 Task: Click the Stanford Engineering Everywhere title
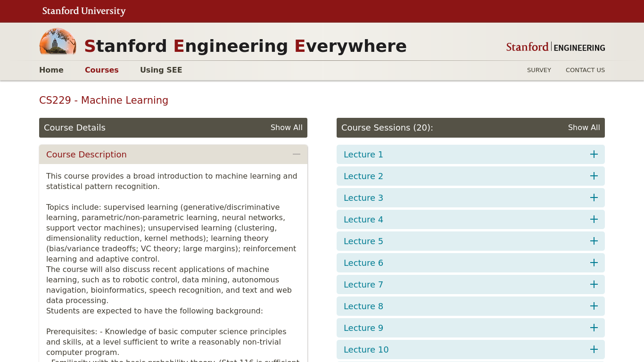(245, 46)
